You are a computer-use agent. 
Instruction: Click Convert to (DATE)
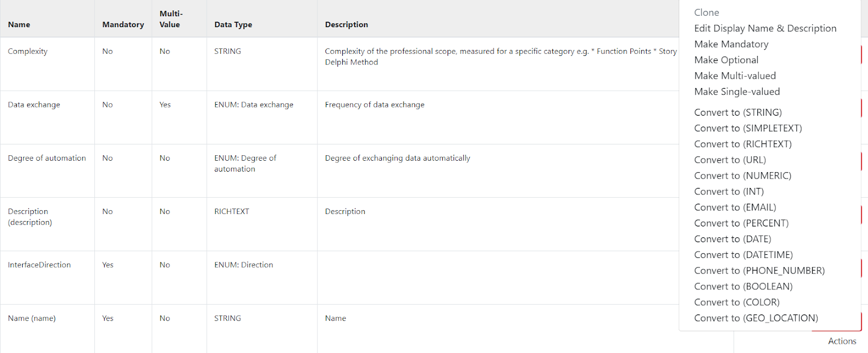pos(733,239)
